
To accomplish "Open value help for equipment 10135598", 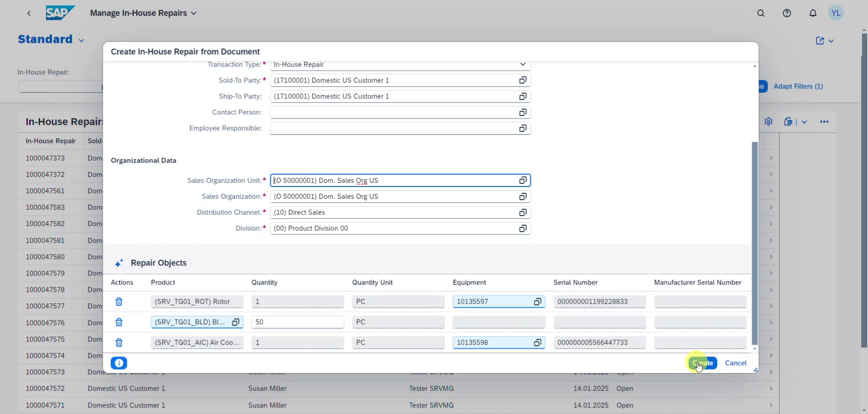I will 538,342.
